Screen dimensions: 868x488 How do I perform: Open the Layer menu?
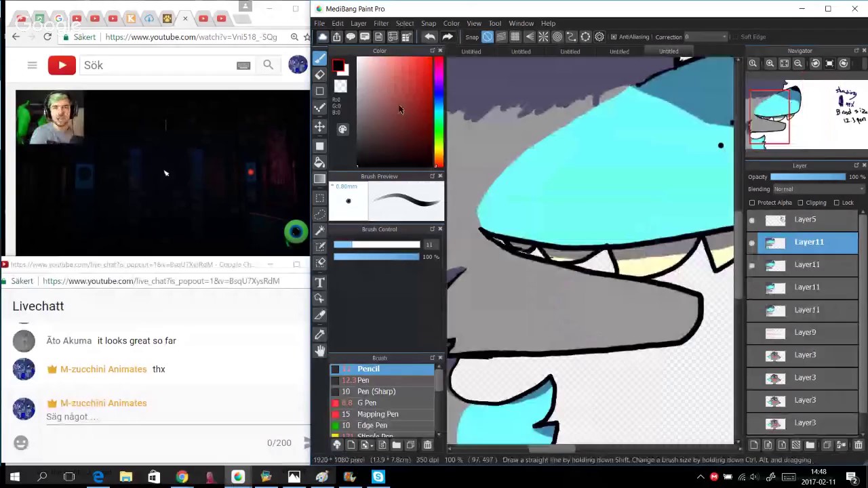click(x=359, y=23)
